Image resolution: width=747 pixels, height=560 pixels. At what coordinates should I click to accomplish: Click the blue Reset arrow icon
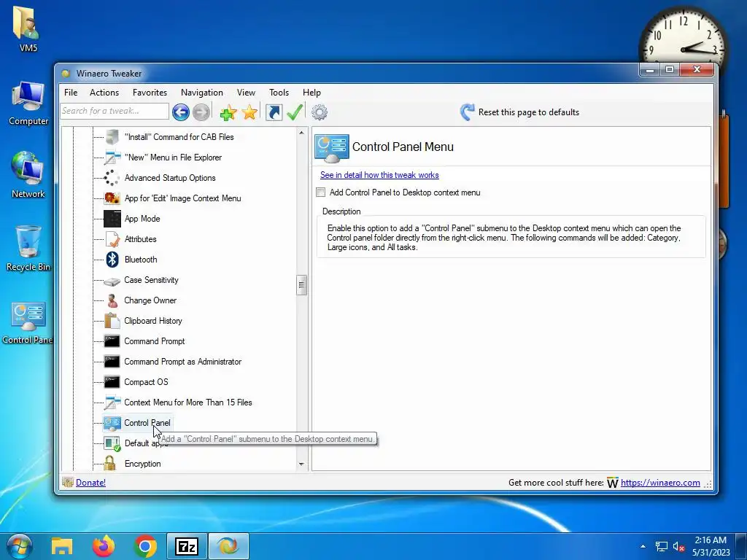[467, 112]
